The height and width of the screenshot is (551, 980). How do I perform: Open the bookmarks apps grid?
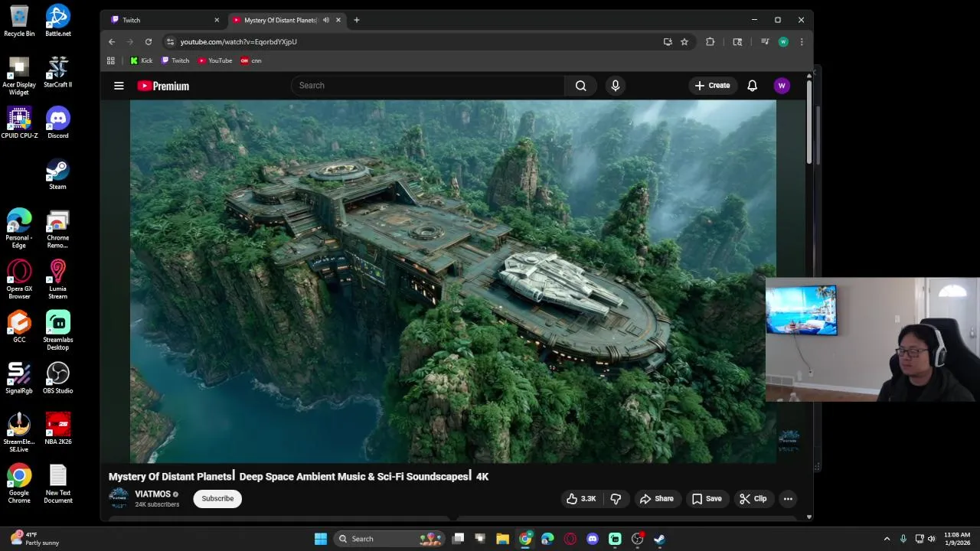(x=111, y=60)
